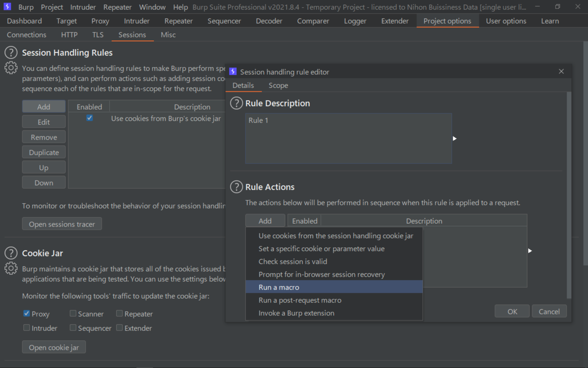Click Duplicate rule button
The width and height of the screenshot is (588, 368).
[44, 152]
